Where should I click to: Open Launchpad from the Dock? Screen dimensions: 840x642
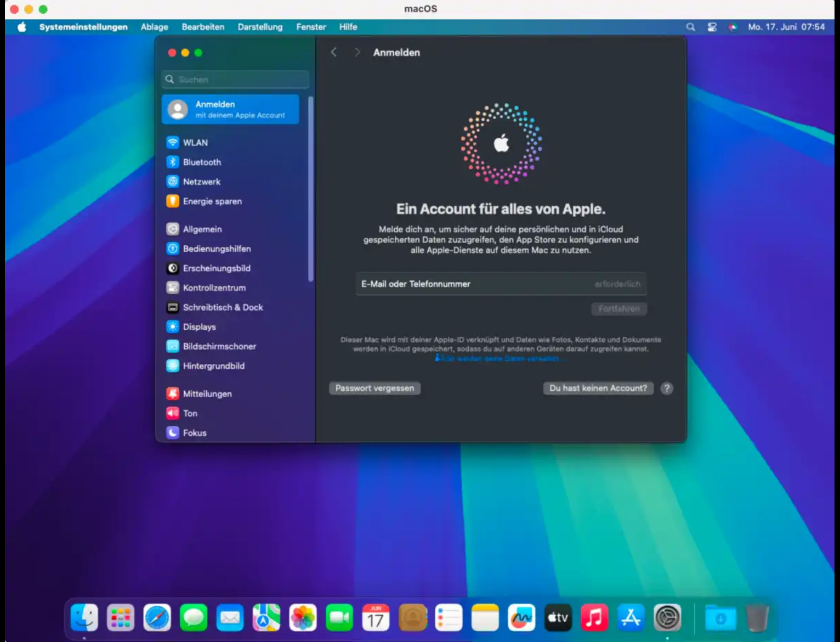click(121, 618)
